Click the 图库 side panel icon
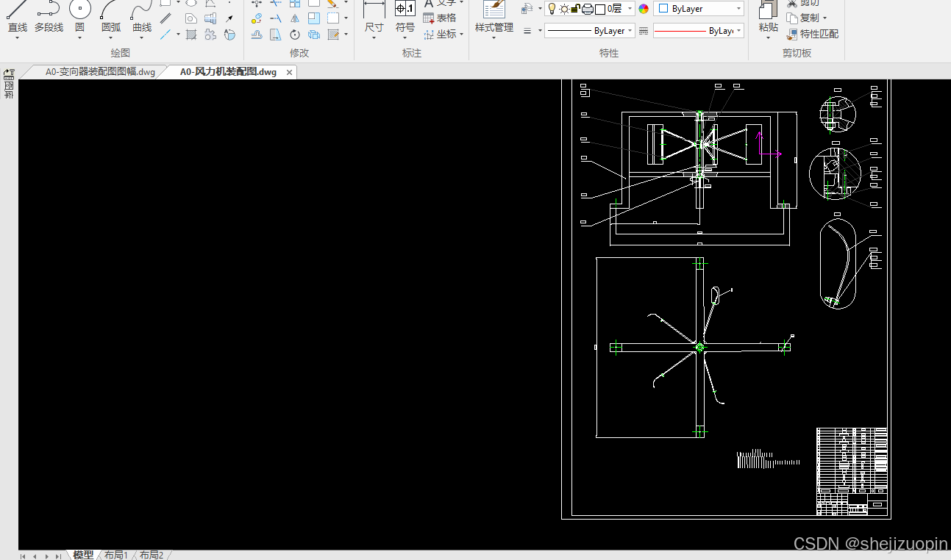This screenshot has height=560, width=951. pos(9,84)
